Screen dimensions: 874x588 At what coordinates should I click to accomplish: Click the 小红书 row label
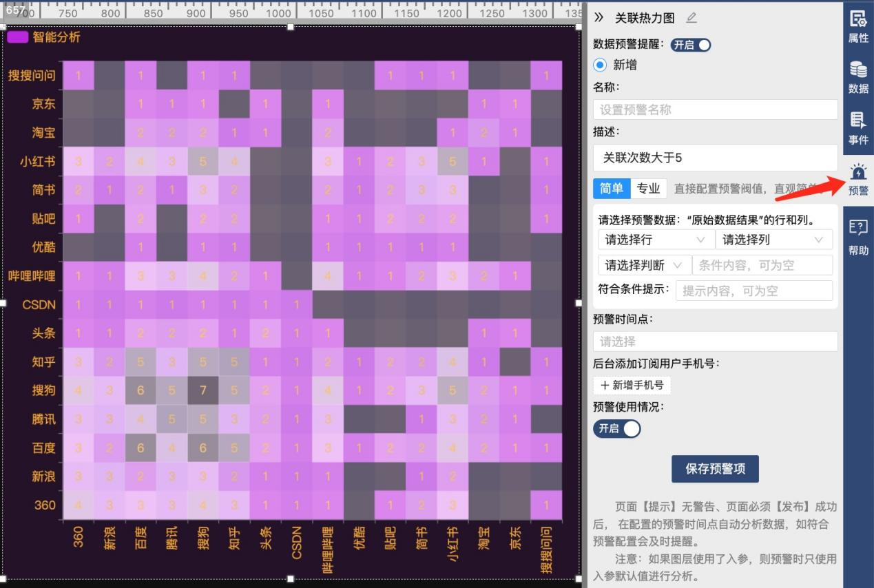point(37,161)
